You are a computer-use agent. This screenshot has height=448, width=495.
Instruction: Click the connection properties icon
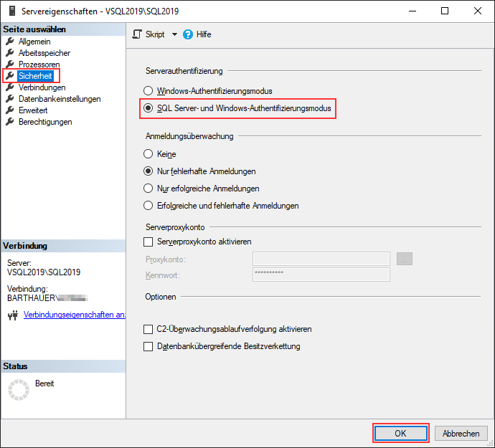12,315
